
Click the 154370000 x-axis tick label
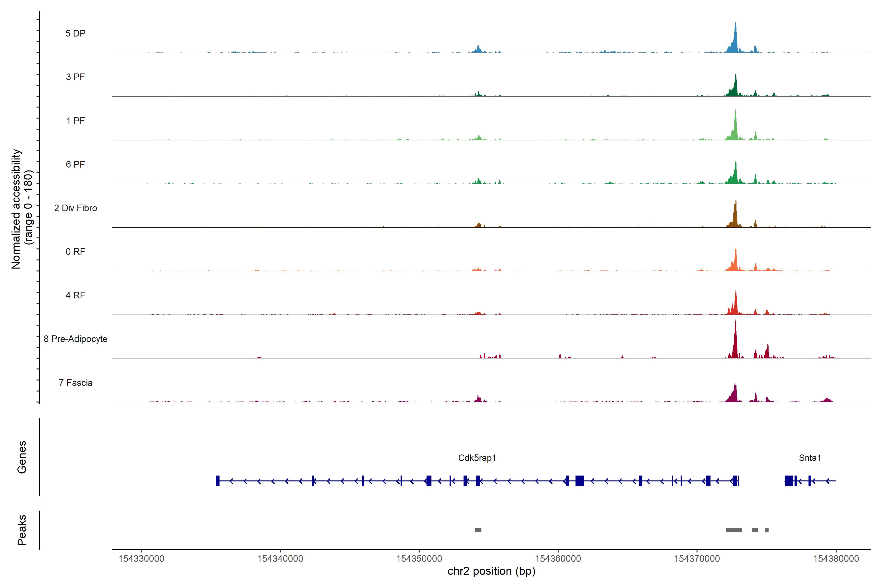point(697,558)
